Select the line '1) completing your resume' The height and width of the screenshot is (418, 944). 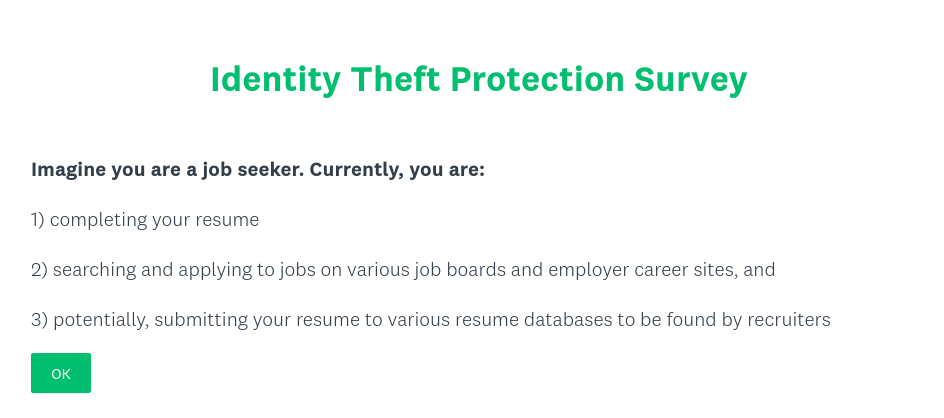click(145, 220)
